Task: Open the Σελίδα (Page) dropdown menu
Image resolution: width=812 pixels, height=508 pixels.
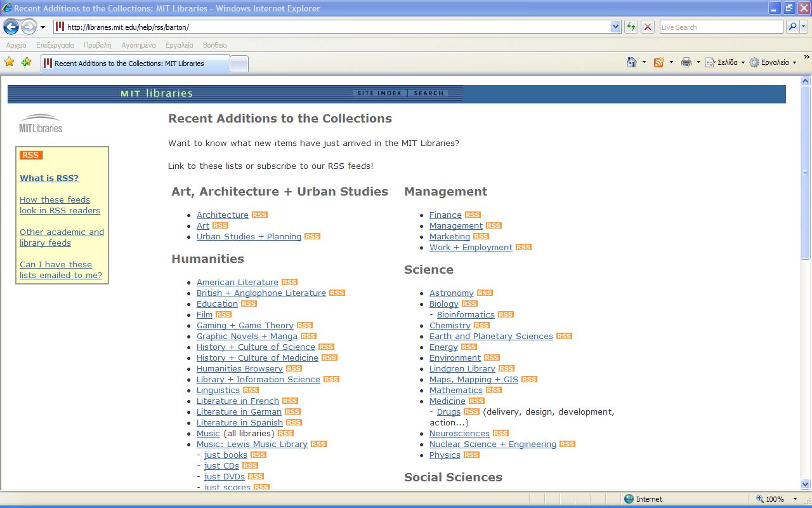Action: (725, 62)
